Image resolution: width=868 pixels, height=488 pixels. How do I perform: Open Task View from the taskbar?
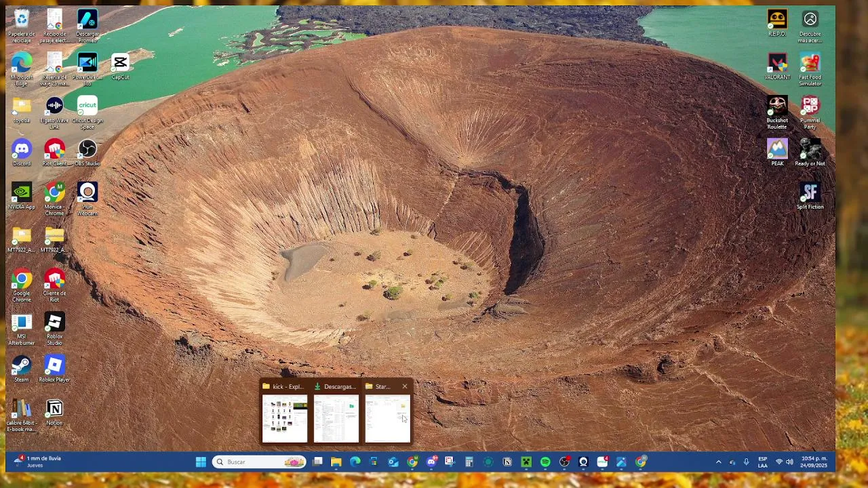click(317, 462)
